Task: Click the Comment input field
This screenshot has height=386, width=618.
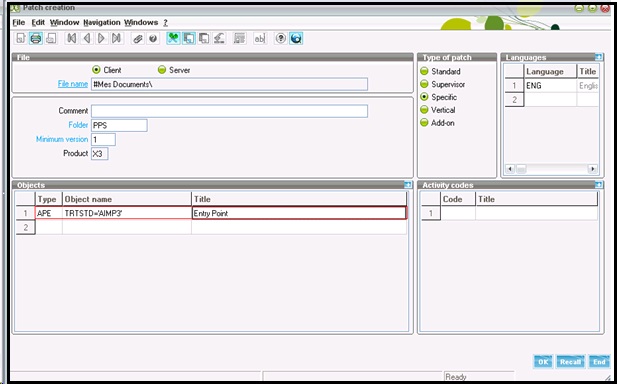Action: coord(229,111)
